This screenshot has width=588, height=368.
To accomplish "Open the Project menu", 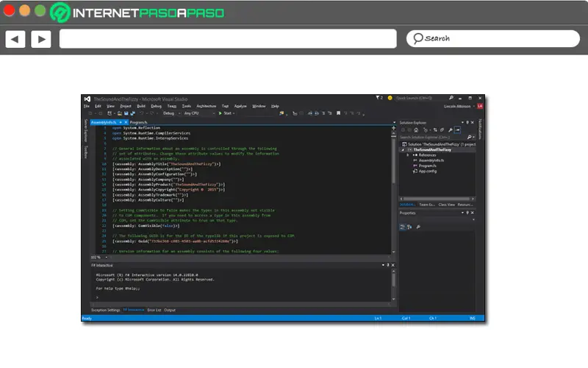I will click(x=126, y=106).
